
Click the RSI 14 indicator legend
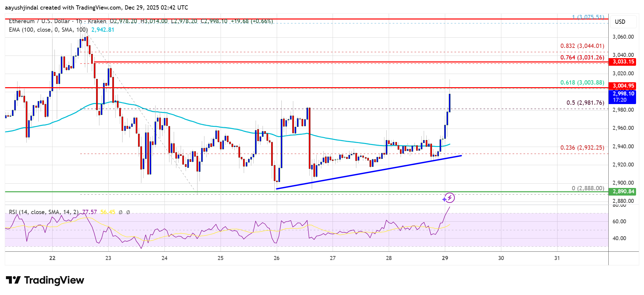coord(44,212)
